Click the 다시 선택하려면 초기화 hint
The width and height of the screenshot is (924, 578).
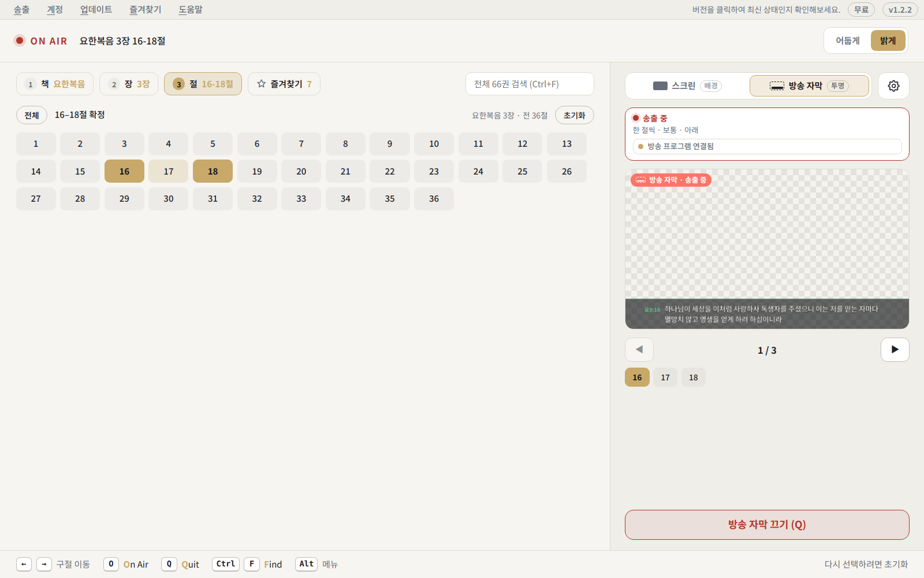point(866,564)
